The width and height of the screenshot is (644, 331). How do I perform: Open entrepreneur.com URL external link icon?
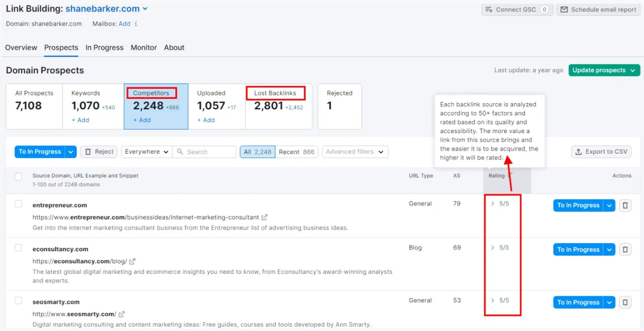(264, 217)
